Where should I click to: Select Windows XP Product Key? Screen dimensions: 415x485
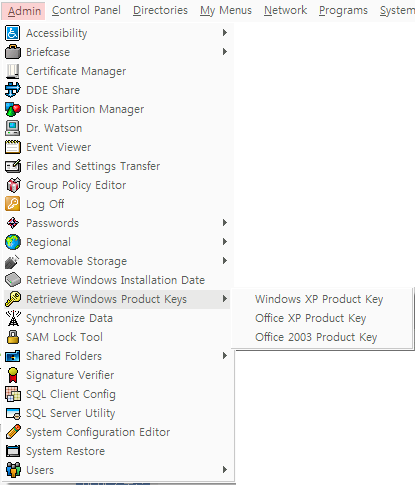click(319, 299)
